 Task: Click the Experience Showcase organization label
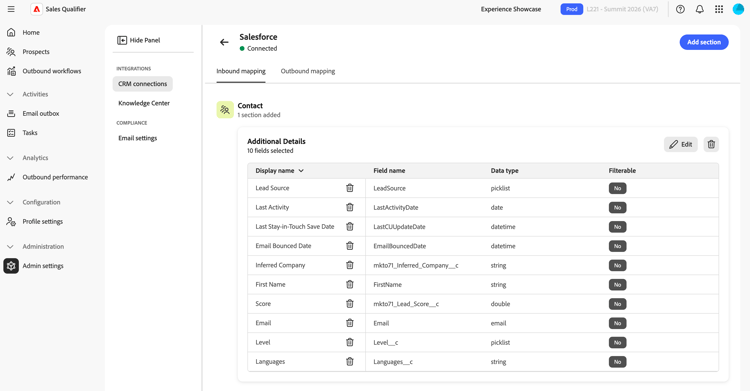pyautogui.click(x=511, y=9)
